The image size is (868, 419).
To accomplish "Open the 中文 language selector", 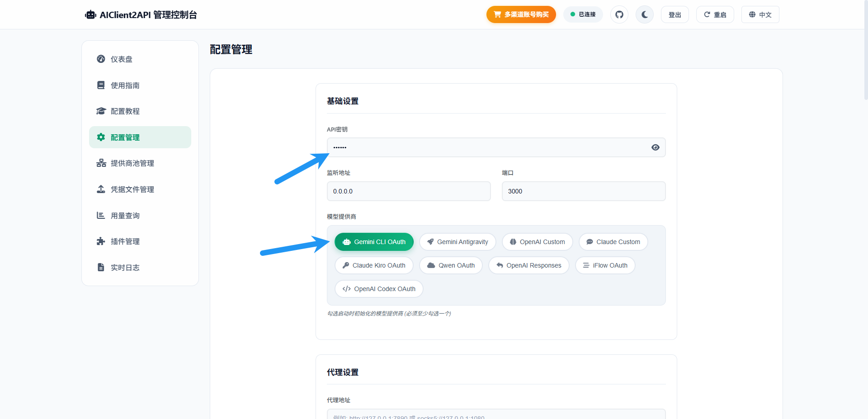I will (x=760, y=14).
